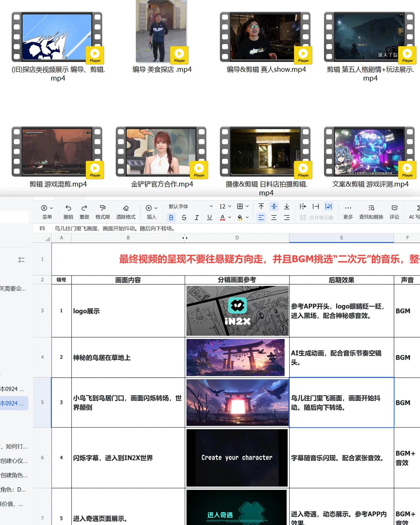Select column E header

coord(342,238)
